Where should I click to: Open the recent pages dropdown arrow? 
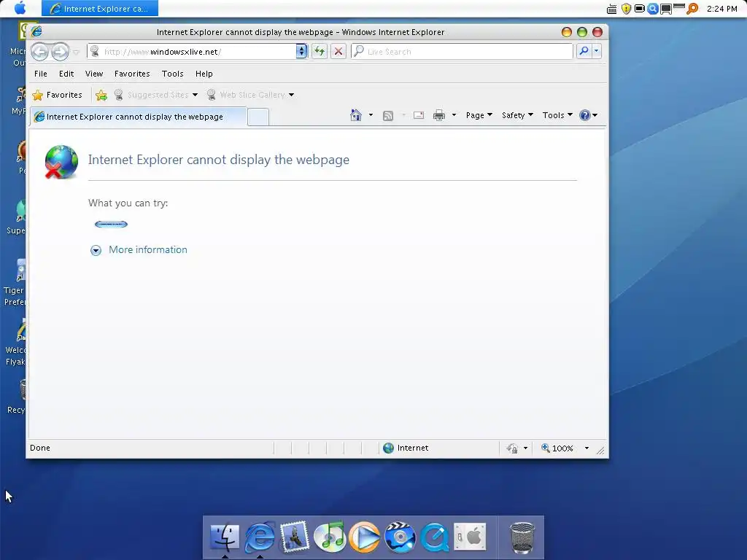[x=76, y=52]
